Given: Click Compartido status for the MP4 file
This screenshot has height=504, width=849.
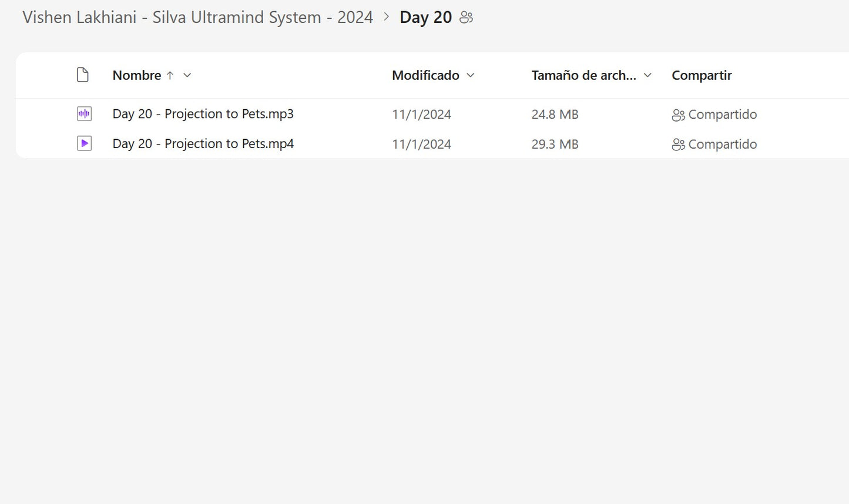Looking at the screenshot, I should coord(722,145).
